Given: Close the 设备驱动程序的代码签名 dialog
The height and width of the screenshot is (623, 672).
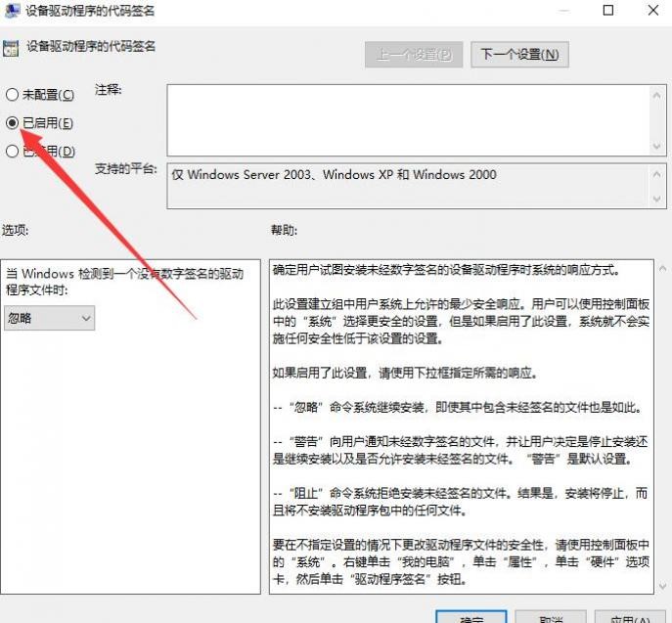Looking at the screenshot, I should click(x=653, y=11).
